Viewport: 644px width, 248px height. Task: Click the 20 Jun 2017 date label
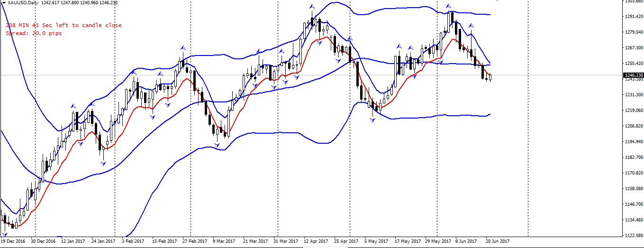click(x=497, y=241)
